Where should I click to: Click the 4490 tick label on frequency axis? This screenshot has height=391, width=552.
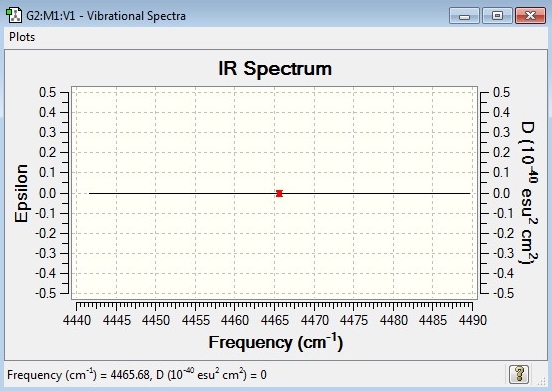pos(472,321)
